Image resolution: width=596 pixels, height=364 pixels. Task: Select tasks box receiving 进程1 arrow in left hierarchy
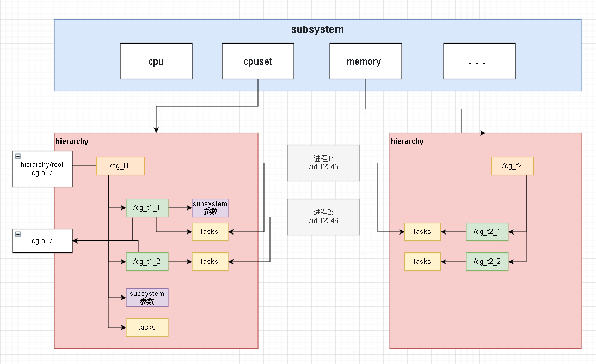point(210,232)
